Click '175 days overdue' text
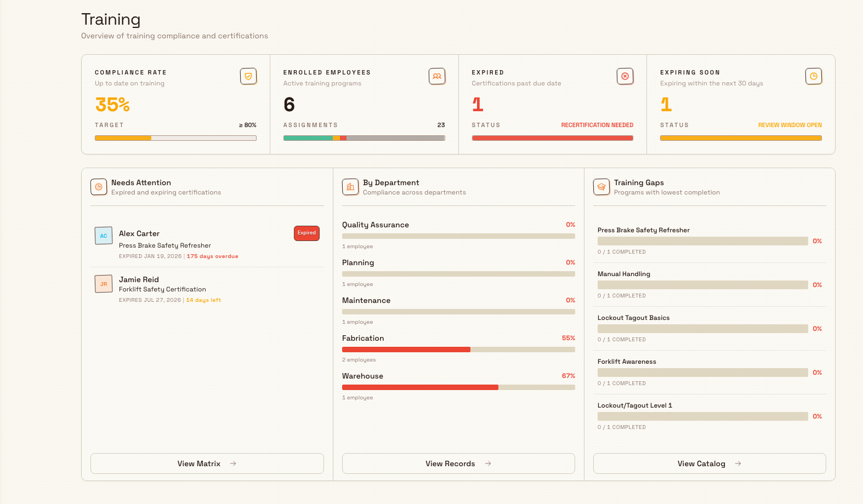Viewport: 863px width, 504px height. [213, 256]
